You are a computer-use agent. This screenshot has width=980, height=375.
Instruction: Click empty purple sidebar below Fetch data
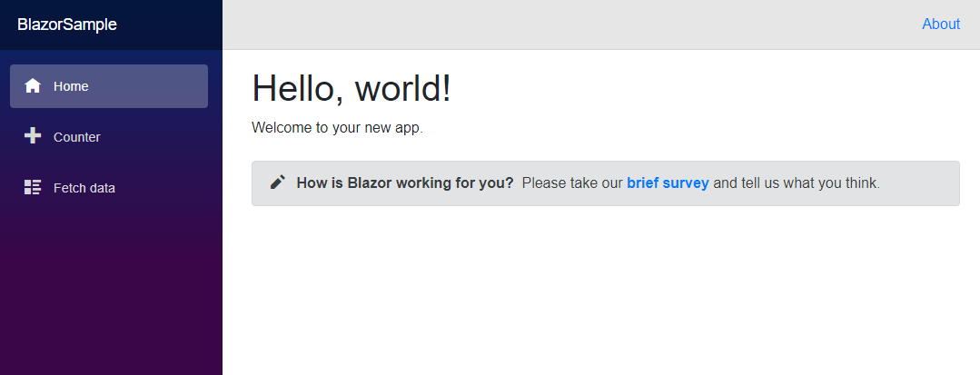coord(111,288)
